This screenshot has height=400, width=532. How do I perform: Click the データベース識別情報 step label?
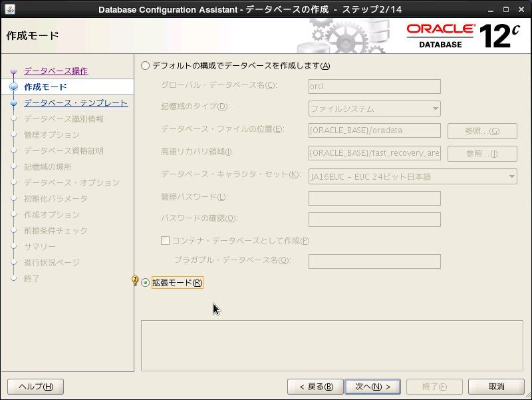coord(64,119)
